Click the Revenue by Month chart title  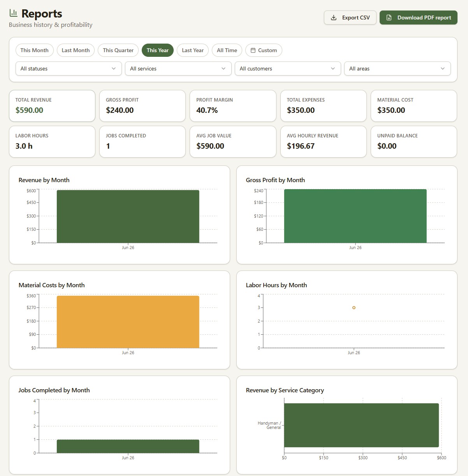(44, 180)
